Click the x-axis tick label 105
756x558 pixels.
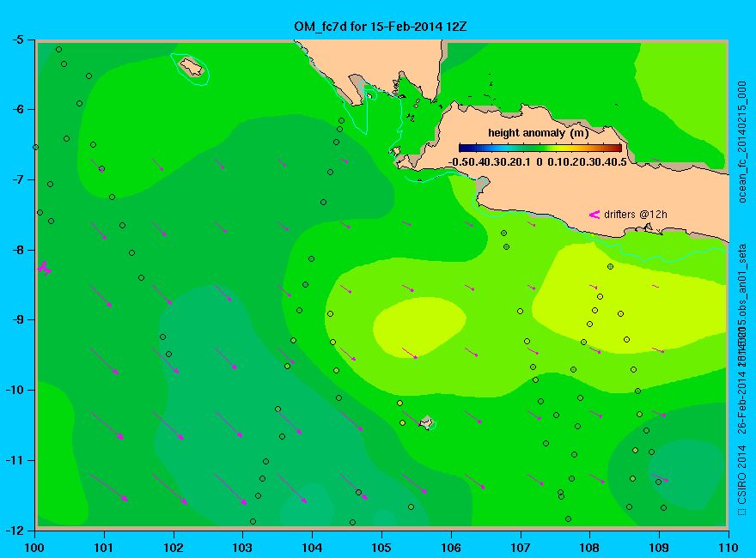pyautogui.click(x=381, y=548)
